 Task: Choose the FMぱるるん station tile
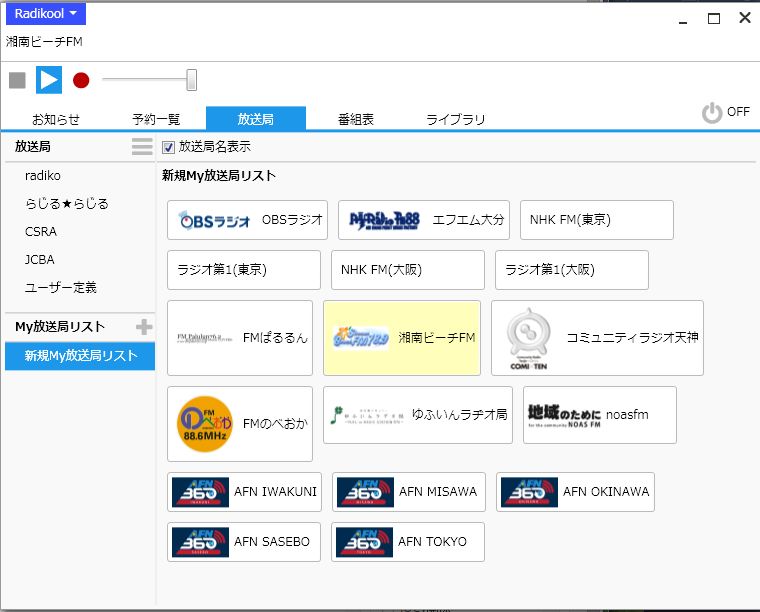click(240, 338)
